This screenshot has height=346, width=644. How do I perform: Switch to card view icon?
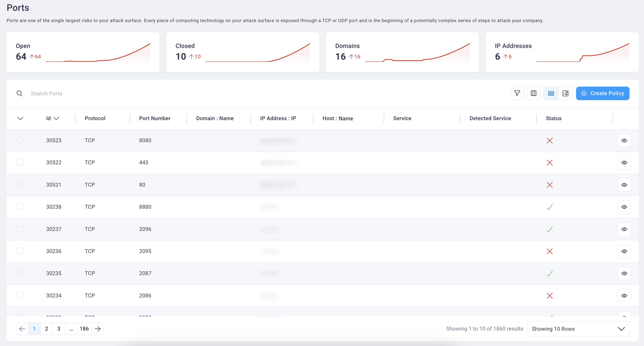coord(565,93)
